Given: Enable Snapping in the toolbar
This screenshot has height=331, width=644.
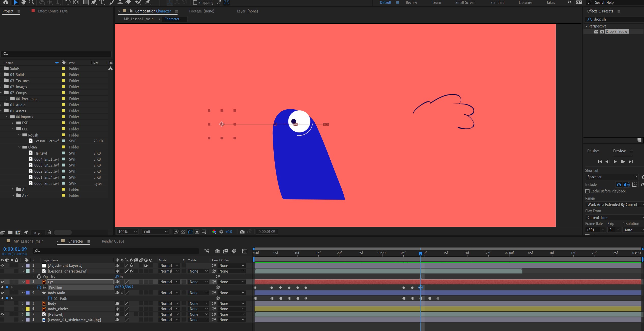Looking at the screenshot, I should click(x=195, y=3).
